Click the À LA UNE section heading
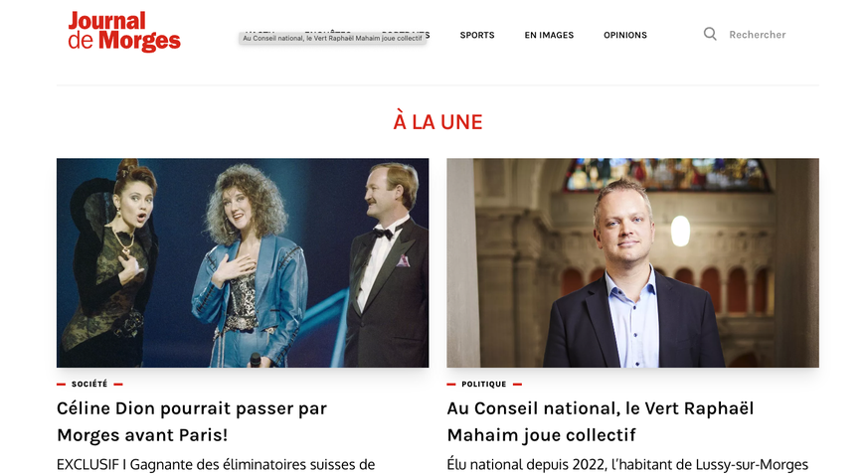 437,122
